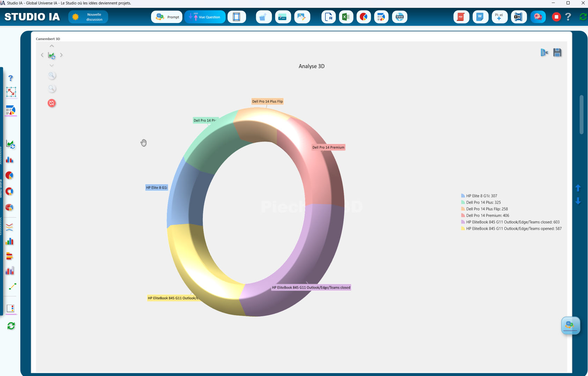Image resolution: width=588 pixels, height=376 pixels.
Task: Click the right chevron beside chart icon
Action: coord(61,55)
